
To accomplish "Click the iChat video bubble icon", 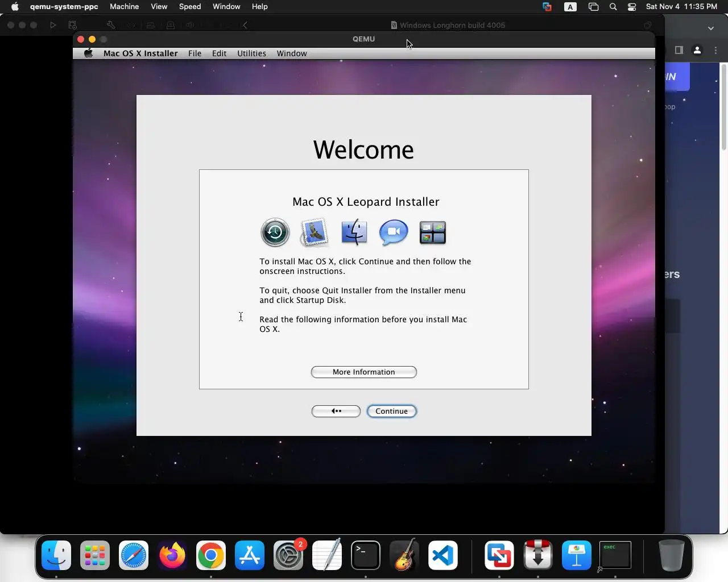I will [394, 232].
